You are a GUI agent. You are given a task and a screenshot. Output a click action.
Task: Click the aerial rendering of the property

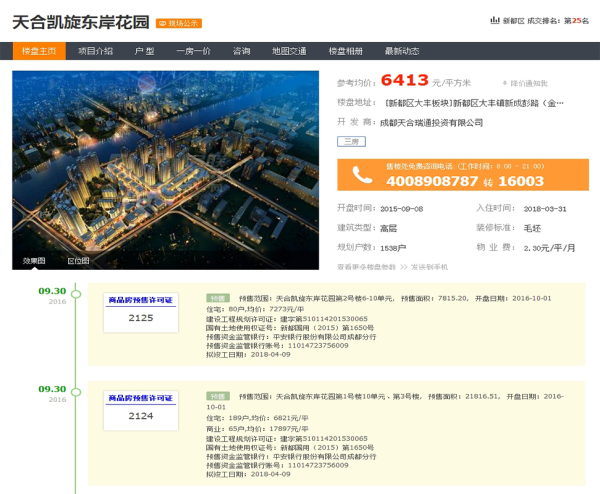click(166, 160)
